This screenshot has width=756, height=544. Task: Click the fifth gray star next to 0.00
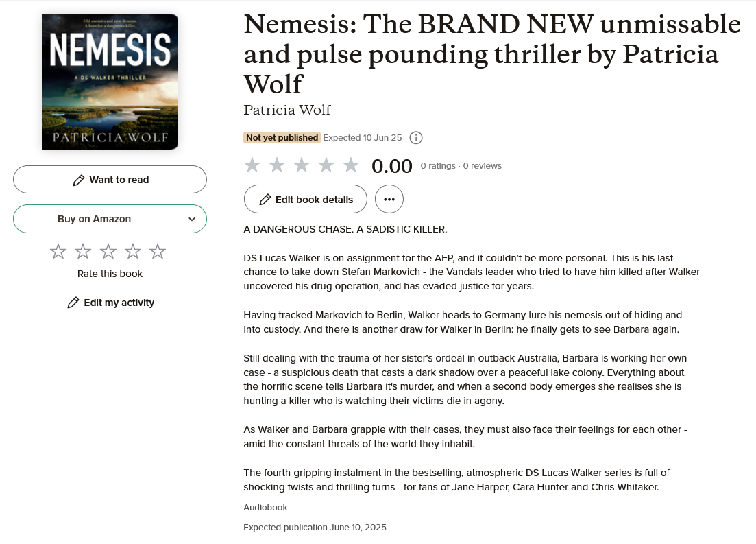click(351, 165)
